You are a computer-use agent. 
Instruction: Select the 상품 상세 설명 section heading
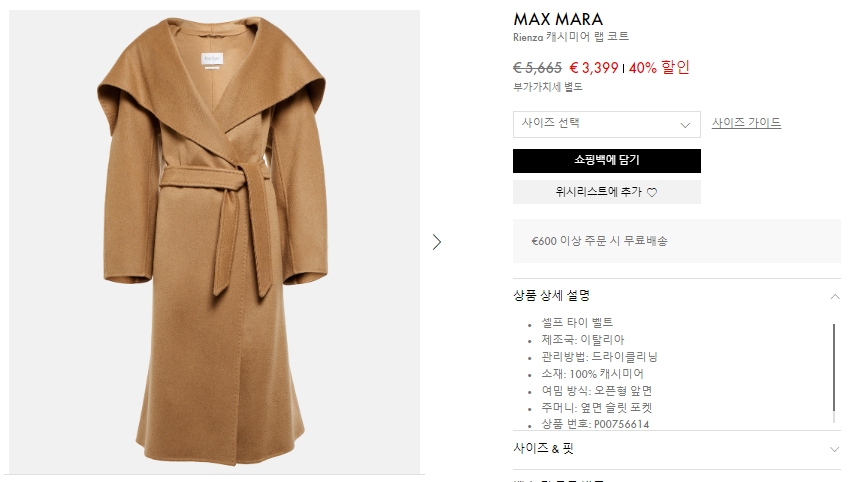coord(551,296)
